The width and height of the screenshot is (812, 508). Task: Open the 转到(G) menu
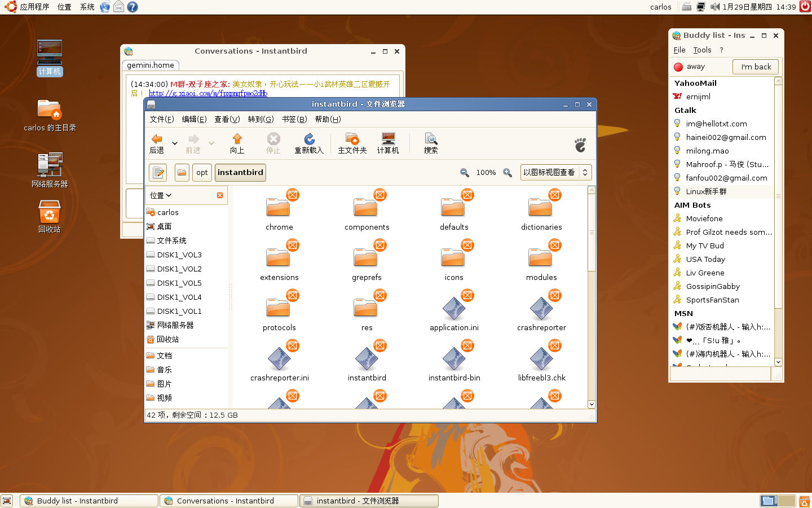[261, 119]
